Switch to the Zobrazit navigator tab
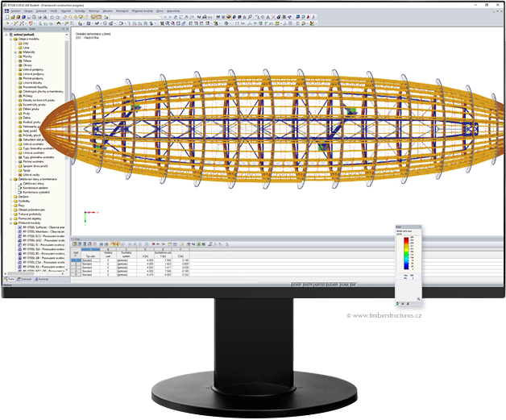Image resolution: width=506 pixels, height=420 pixels. [24, 279]
